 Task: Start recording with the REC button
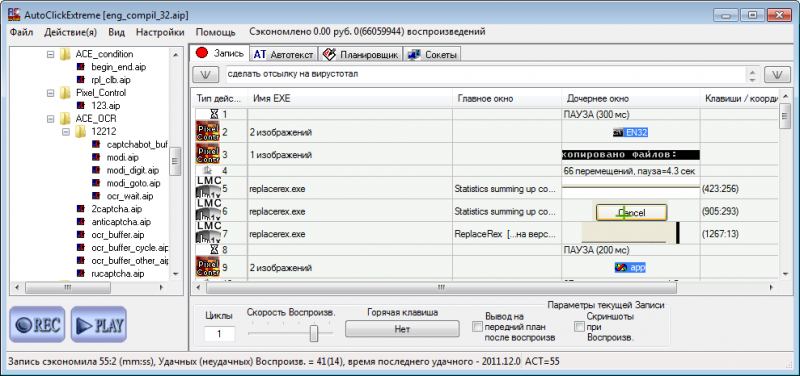click(37, 324)
